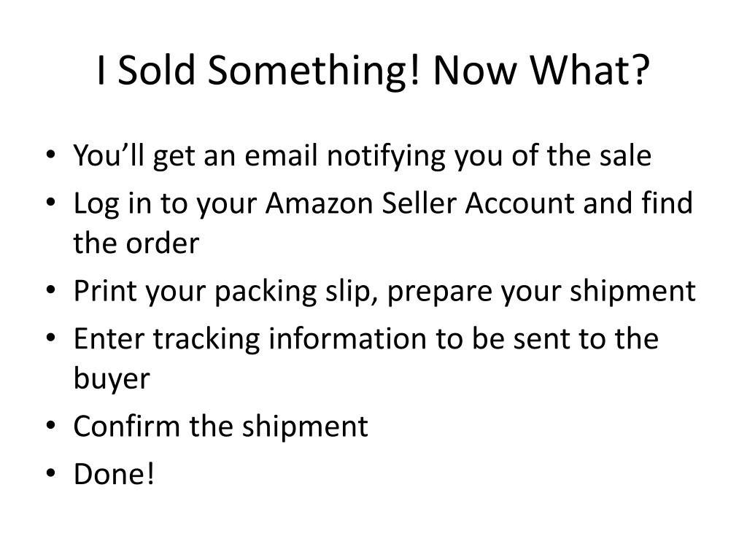Click the word 'buyer'

tap(112, 379)
